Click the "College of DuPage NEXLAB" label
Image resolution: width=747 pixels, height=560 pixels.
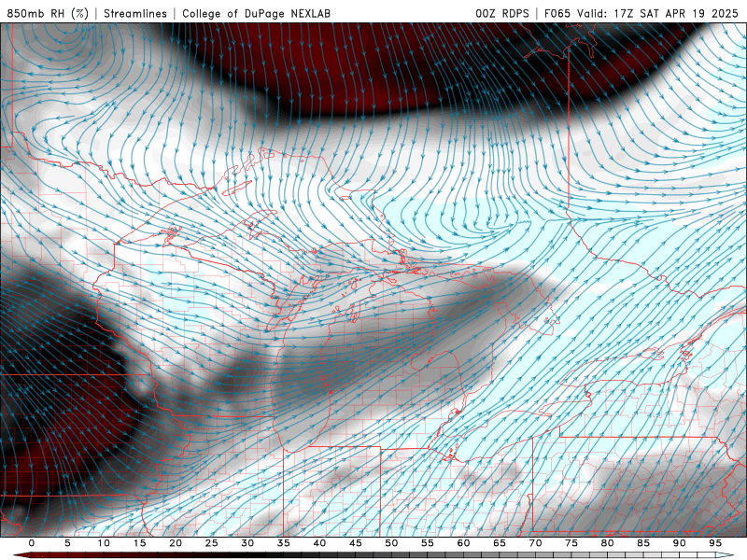coord(256,13)
